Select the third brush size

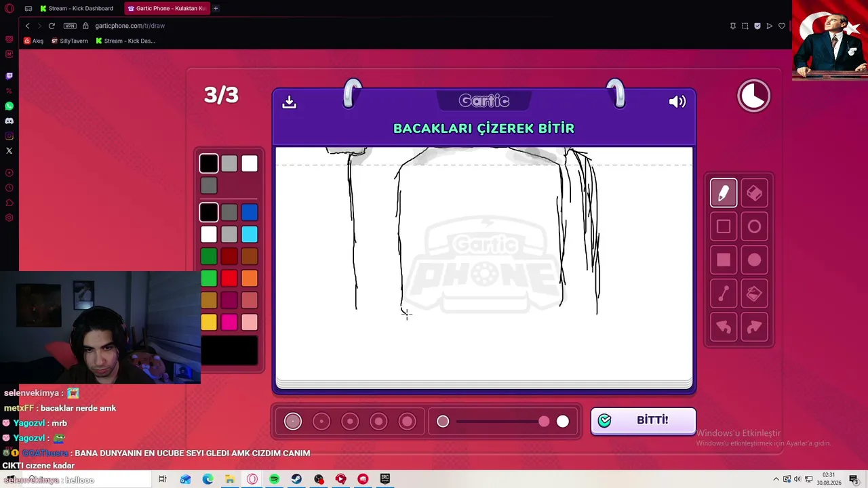pyautogui.click(x=350, y=422)
